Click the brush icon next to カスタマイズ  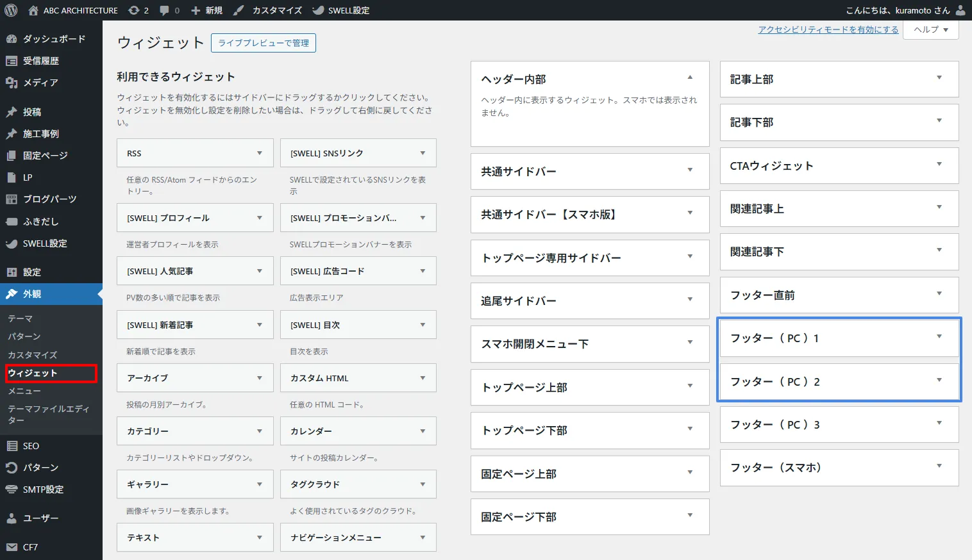(239, 10)
